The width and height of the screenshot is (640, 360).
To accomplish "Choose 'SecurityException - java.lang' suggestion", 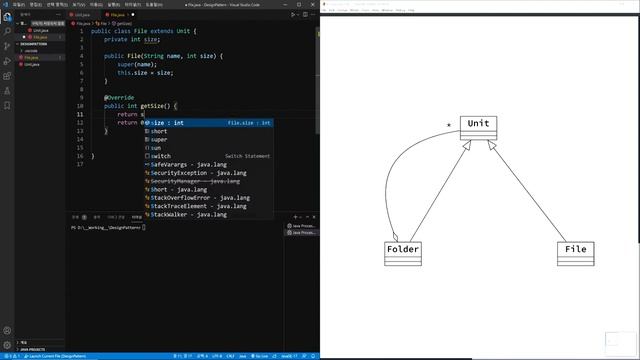I will 209,173.
